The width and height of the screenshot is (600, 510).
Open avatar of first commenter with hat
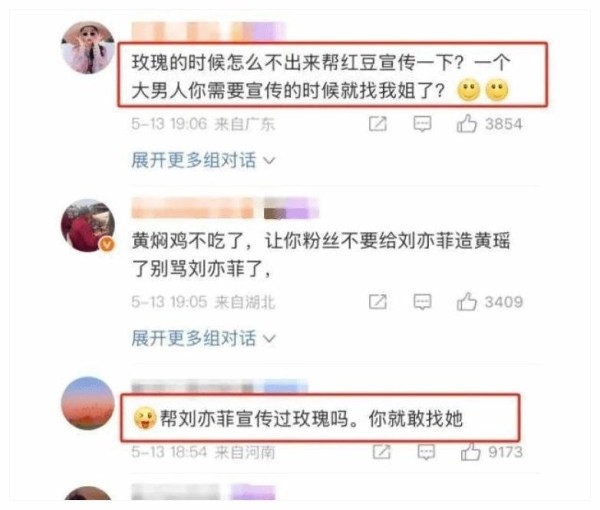tap(88, 48)
